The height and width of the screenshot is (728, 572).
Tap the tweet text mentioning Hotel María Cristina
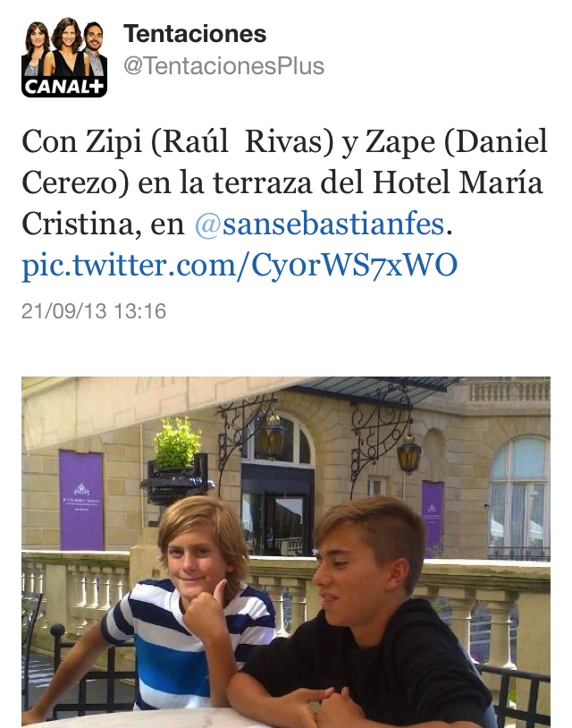(x=284, y=203)
